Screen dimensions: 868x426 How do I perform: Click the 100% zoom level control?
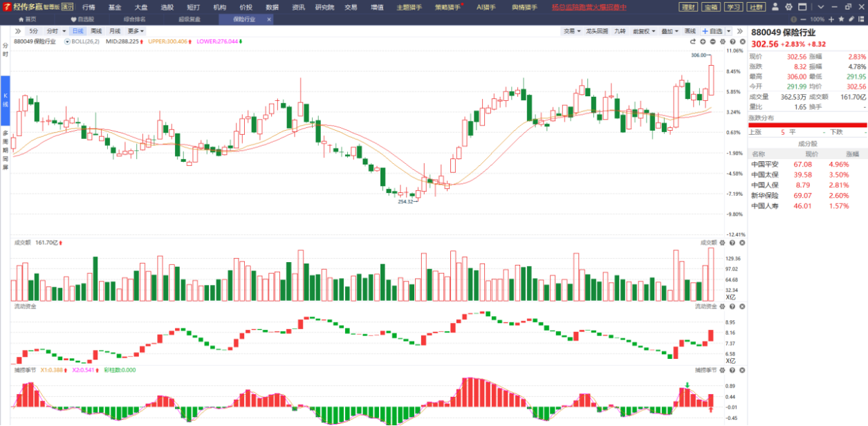pyautogui.click(x=817, y=19)
